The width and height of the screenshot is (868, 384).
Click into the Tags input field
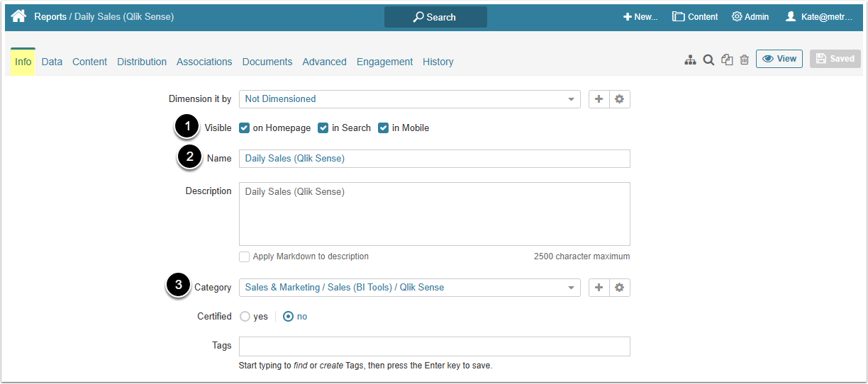pyautogui.click(x=434, y=346)
